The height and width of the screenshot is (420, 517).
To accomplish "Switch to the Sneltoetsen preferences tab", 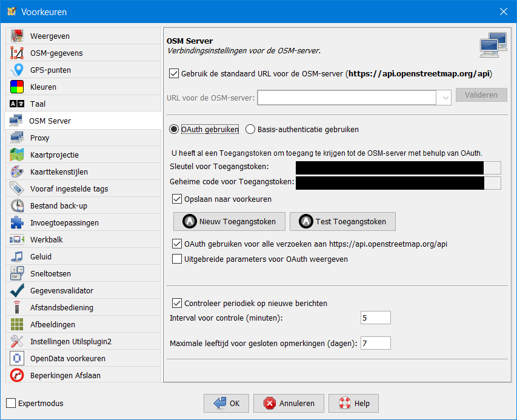I will pos(50,273).
